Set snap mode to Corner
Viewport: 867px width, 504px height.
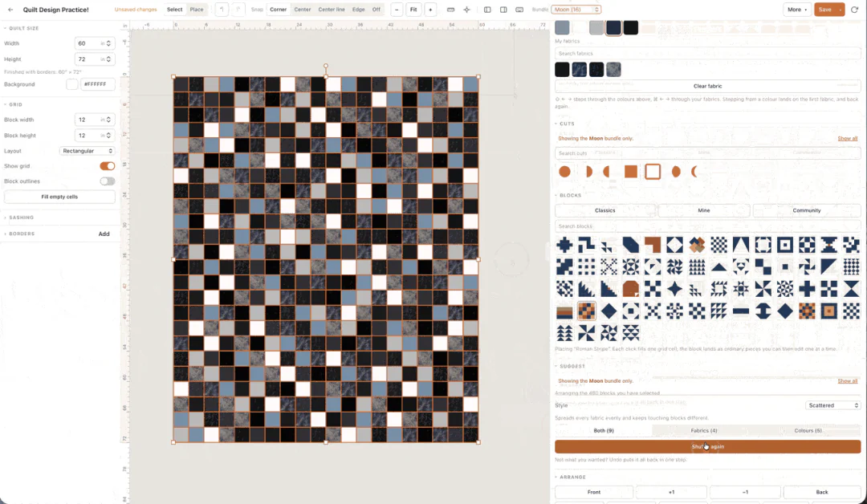(x=278, y=10)
